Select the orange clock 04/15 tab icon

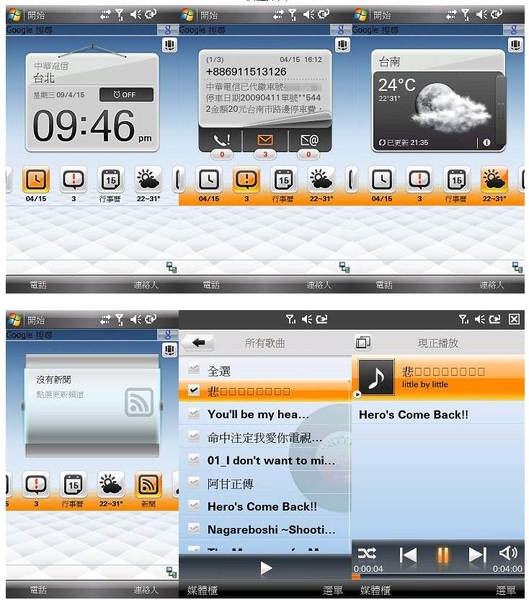click(x=36, y=180)
